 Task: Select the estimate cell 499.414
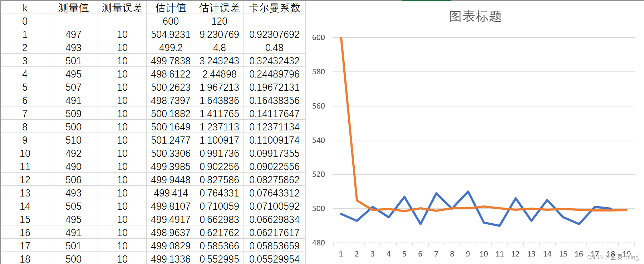171,193
